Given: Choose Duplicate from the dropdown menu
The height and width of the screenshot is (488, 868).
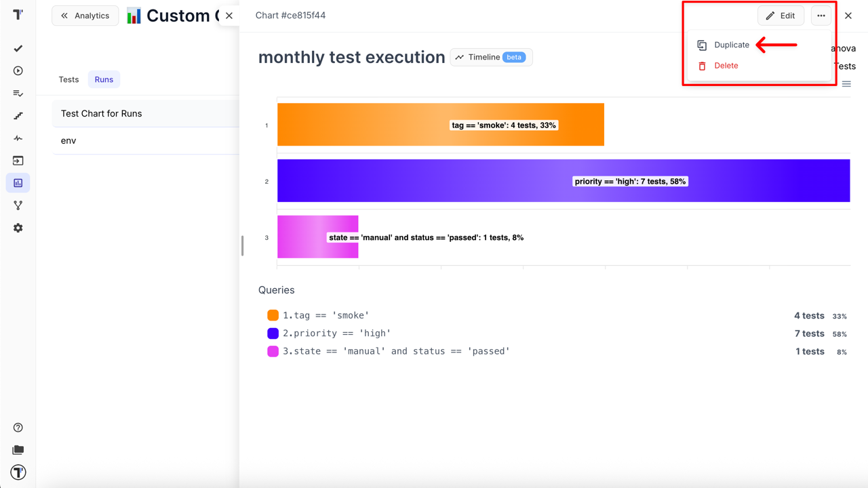Looking at the screenshot, I should [x=731, y=45].
